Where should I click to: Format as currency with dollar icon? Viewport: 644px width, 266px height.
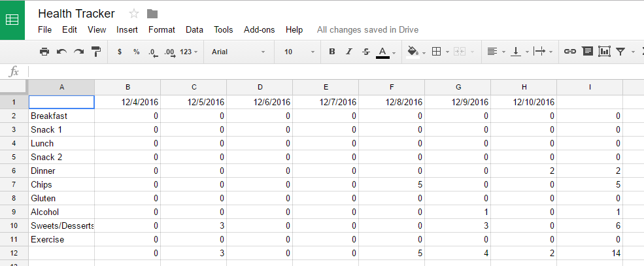point(119,52)
